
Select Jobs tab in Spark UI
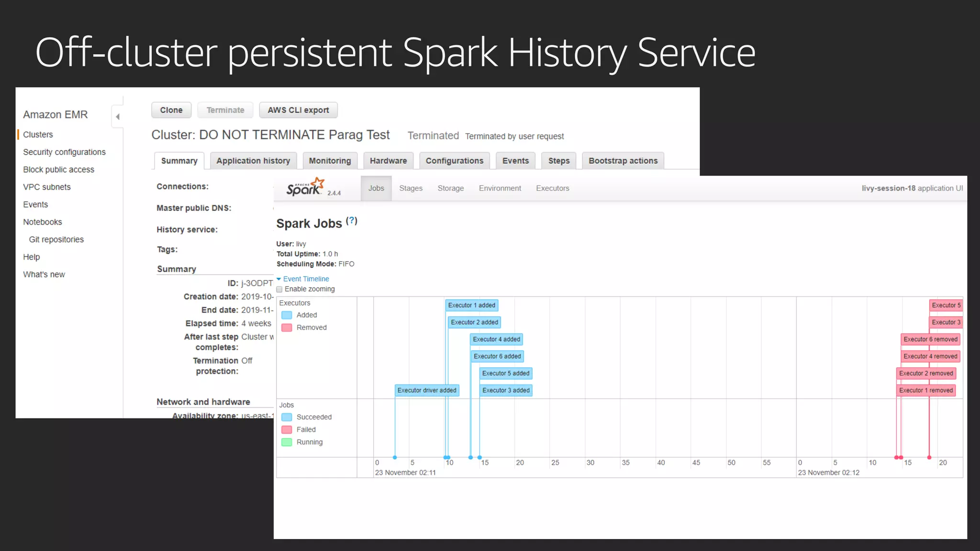[376, 188]
